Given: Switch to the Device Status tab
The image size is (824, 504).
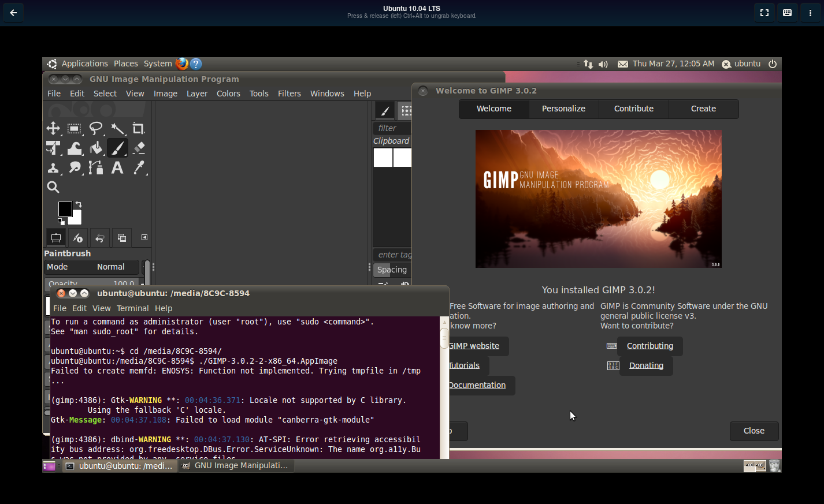Looking at the screenshot, I should (78, 238).
